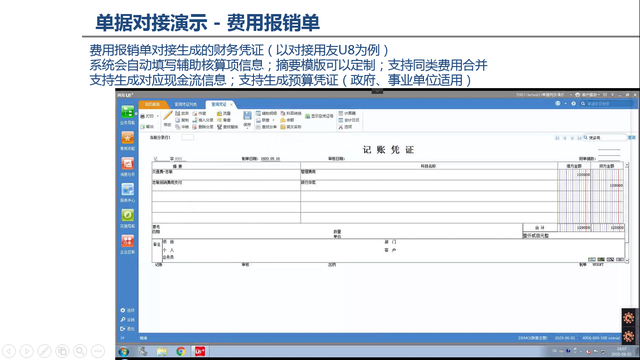Click the first voucher navigation arrow

557,138
